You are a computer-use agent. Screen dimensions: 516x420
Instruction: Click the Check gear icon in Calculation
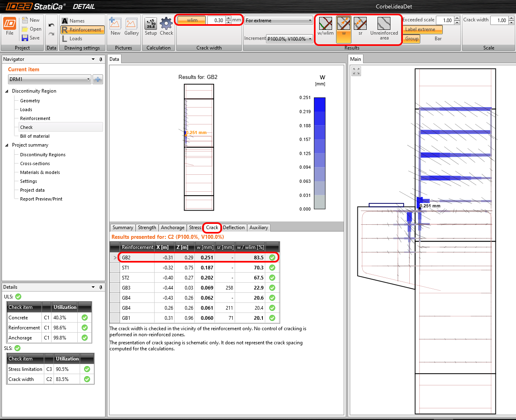coord(166,24)
